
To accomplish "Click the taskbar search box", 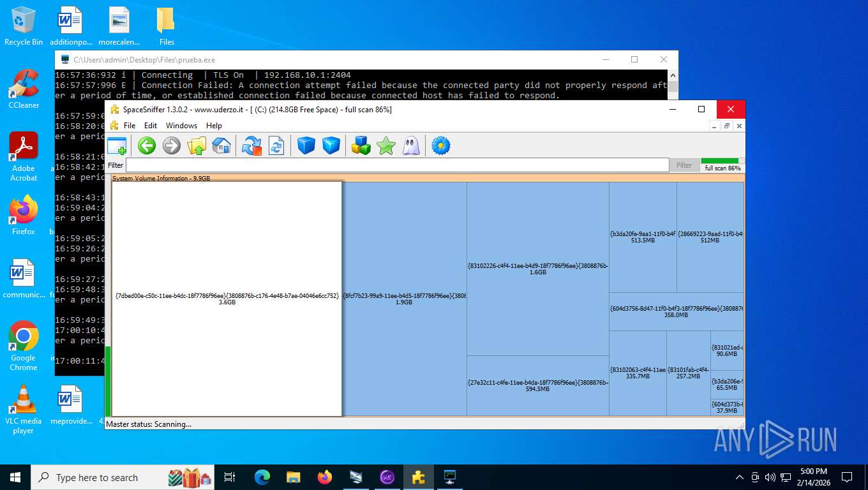I will [123, 477].
